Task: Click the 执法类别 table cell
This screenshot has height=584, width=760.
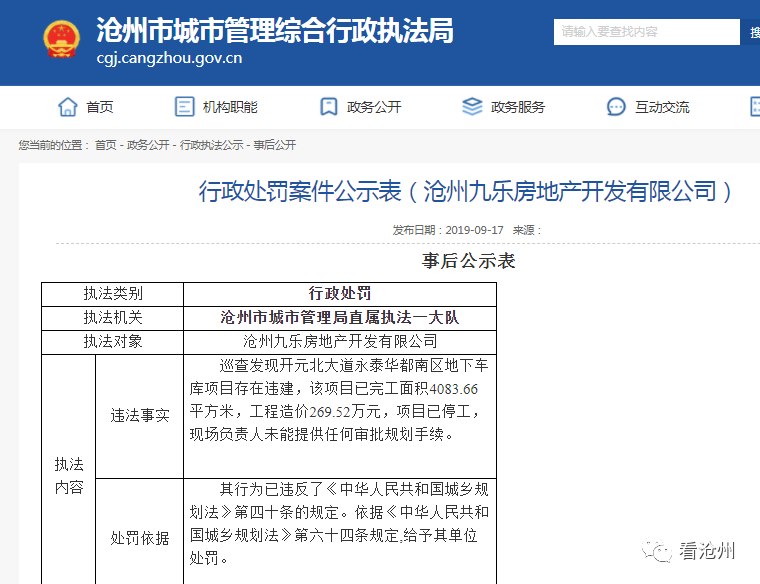Action: [112, 294]
